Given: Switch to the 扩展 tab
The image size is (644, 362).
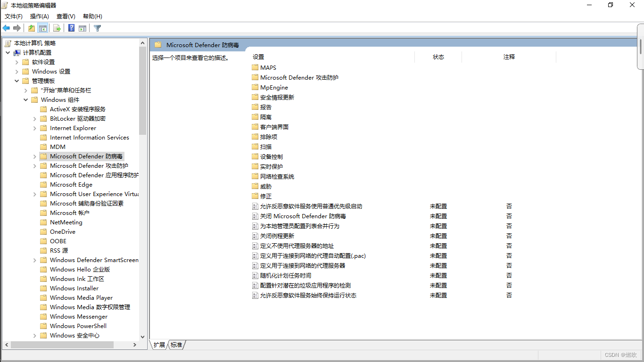Looking at the screenshot, I should tap(159, 345).
